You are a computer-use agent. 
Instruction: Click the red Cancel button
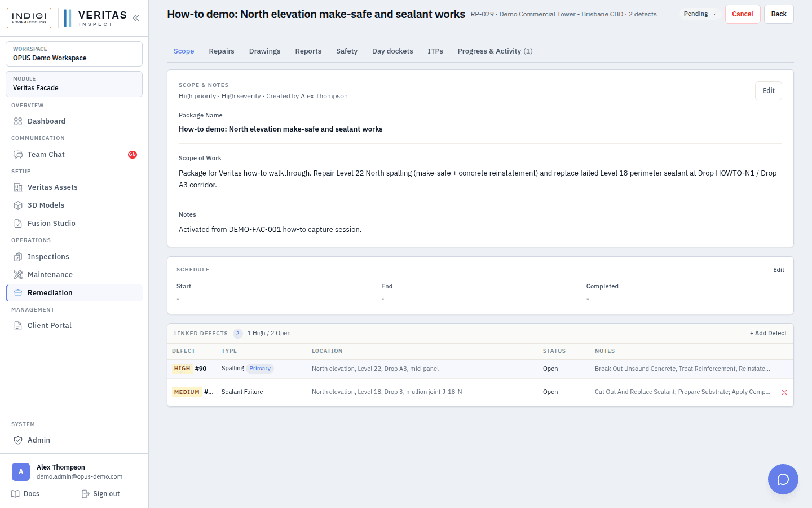click(743, 14)
